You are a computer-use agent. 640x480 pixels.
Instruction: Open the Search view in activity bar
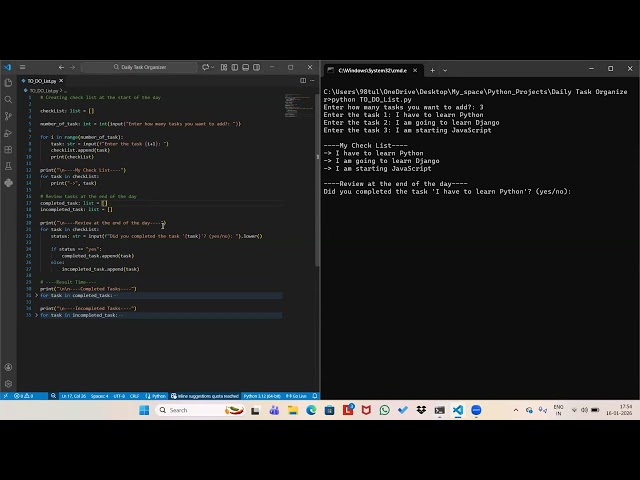pyautogui.click(x=8, y=100)
